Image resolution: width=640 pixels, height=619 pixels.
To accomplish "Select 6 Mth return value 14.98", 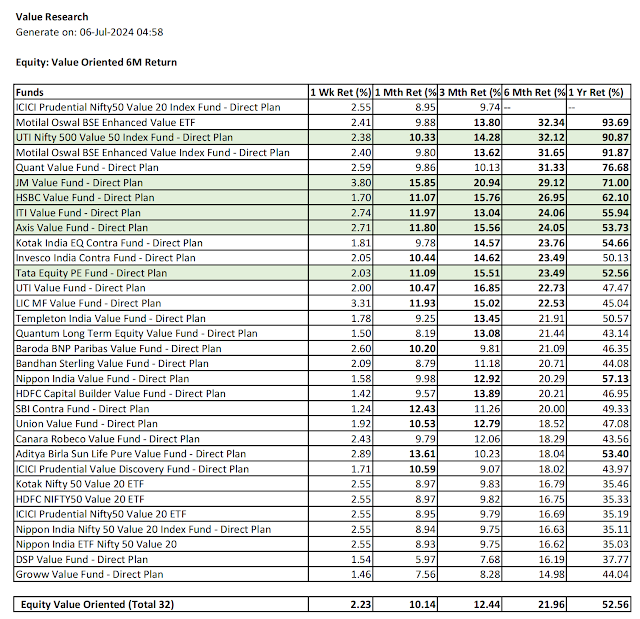I will (551, 575).
